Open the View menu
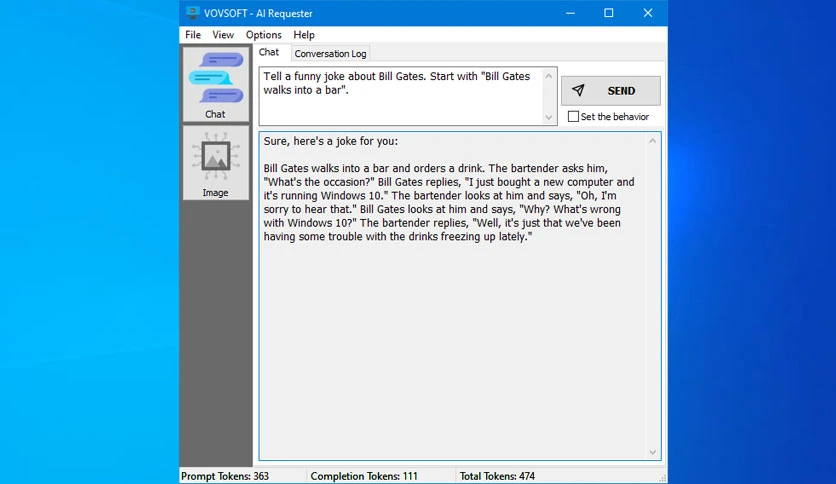 [x=223, y=35]
